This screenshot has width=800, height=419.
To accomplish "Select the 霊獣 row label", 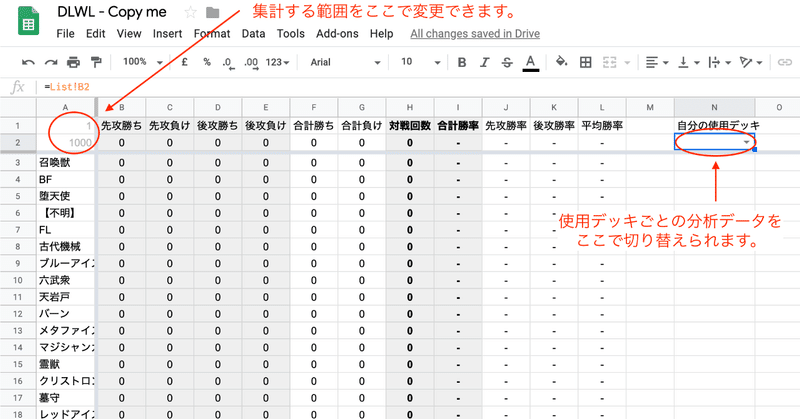I will coord(65,364).
